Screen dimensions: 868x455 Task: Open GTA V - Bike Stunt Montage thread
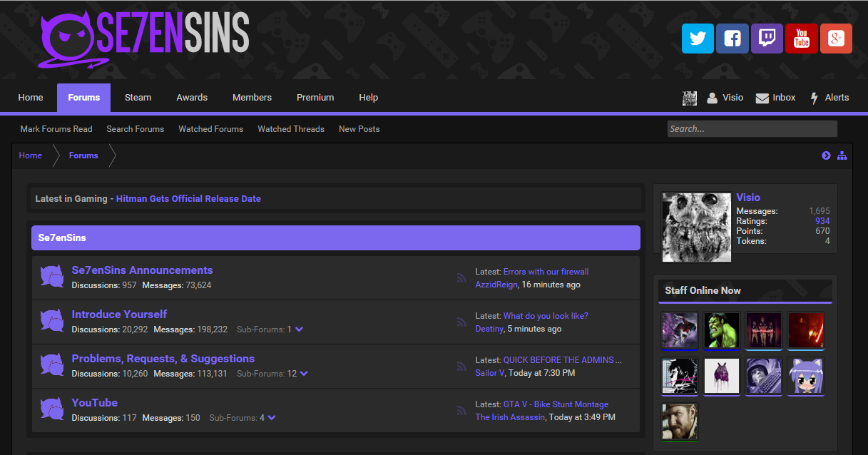click(556, 404)
